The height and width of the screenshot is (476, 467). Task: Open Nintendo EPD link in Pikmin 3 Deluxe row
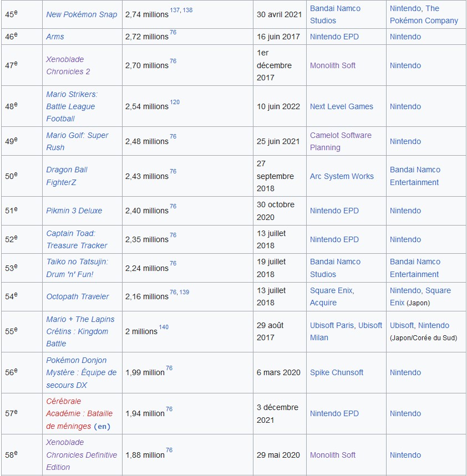click(x=334, y=211)
